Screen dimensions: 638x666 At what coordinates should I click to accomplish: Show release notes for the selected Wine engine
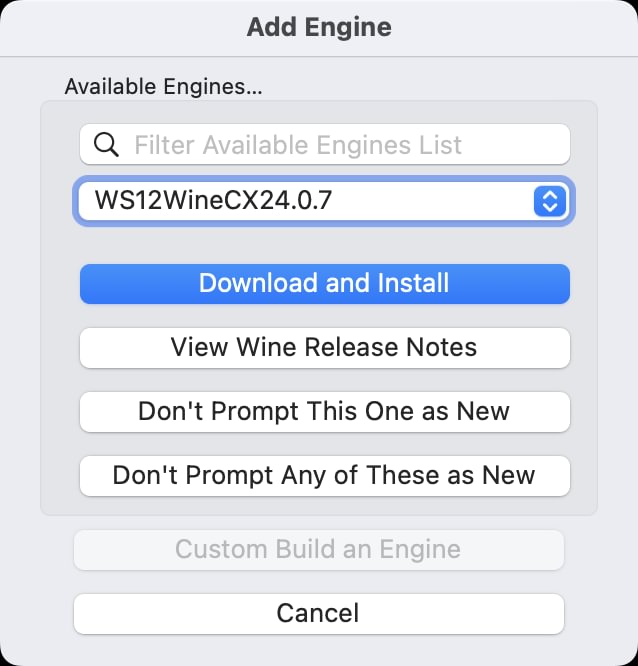click(324, 347)
